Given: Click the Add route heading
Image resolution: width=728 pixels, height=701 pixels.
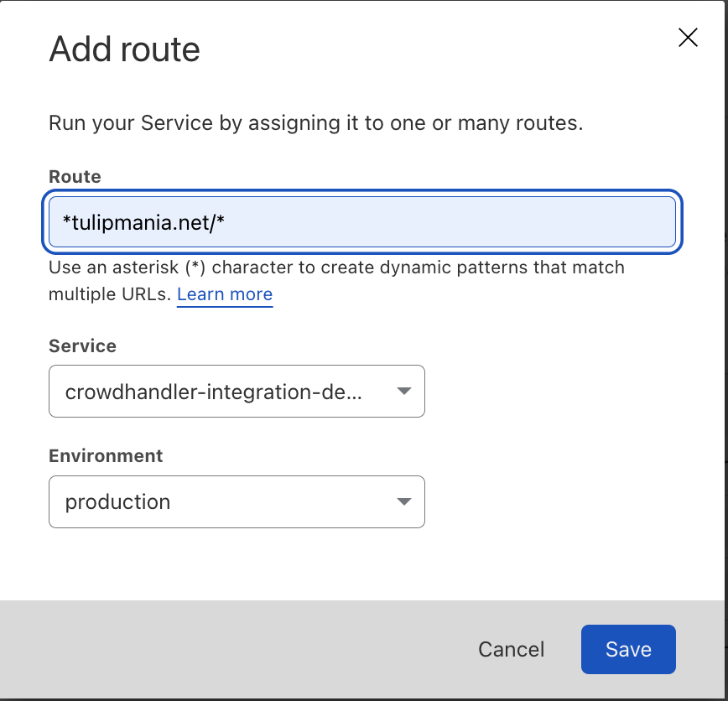Looking at the screenshot, I should 124,49.
